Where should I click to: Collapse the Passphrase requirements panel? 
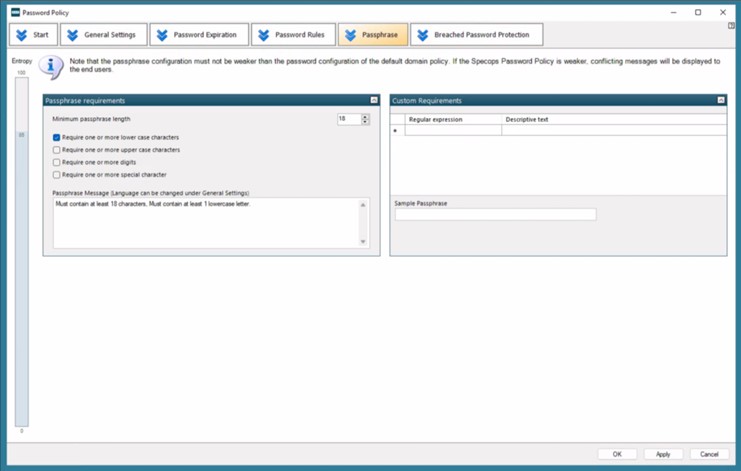coord(374,100)
